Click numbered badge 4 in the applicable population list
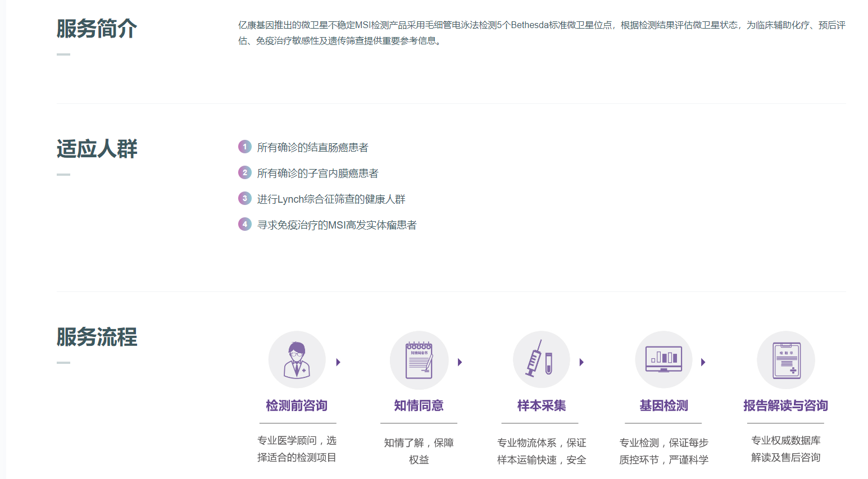868x479 pixels. pos(244,224)
